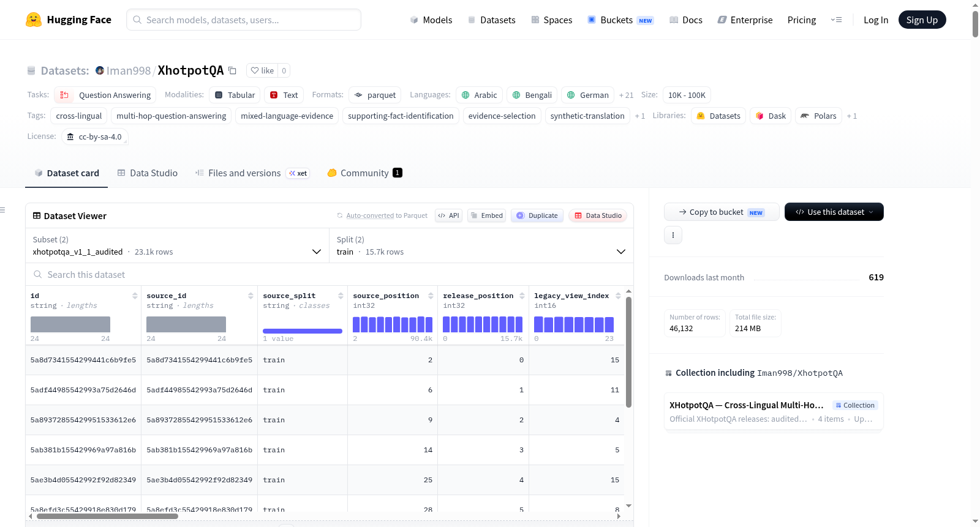Open the Datasets page in navigation

[x=491, y=20]
